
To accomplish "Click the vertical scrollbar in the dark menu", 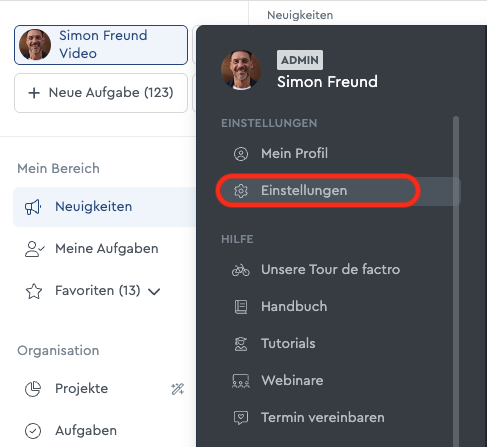I will (x=456, y=282).
